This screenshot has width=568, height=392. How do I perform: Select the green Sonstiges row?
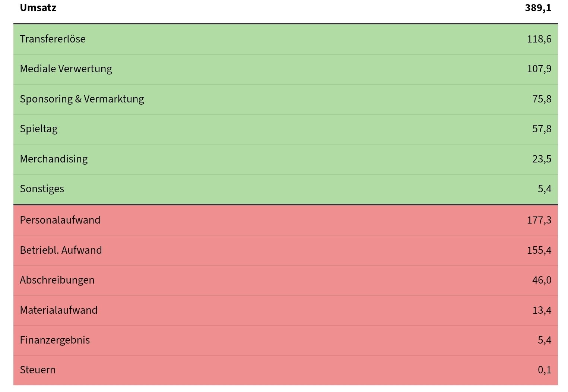(x=286, y=189)
